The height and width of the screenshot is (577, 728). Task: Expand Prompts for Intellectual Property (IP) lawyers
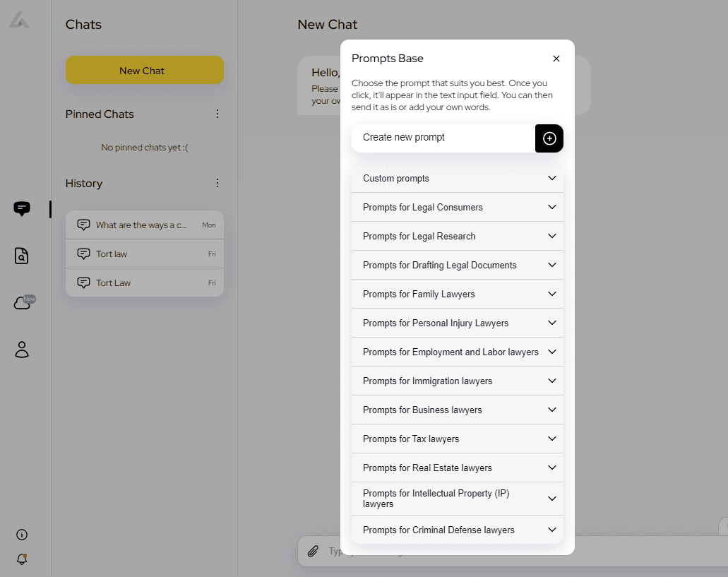[x=458, y=499]
